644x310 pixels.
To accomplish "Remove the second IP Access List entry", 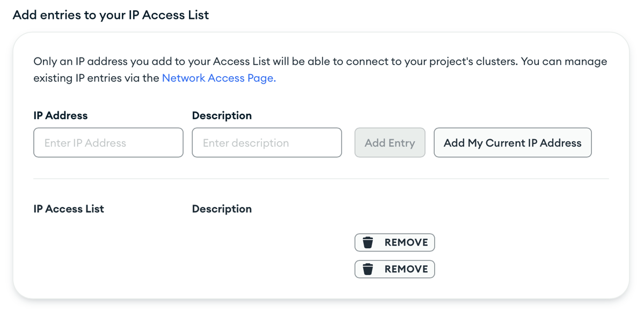I will point(394,269).
